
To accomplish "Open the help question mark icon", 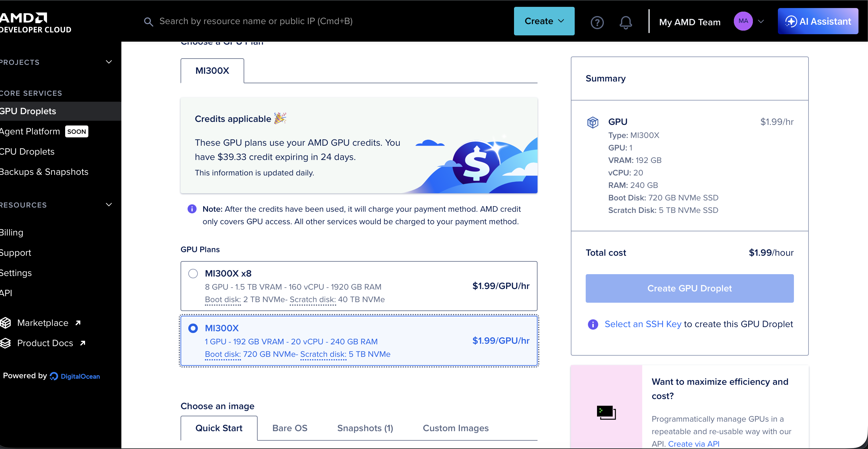I will (597, 22).
